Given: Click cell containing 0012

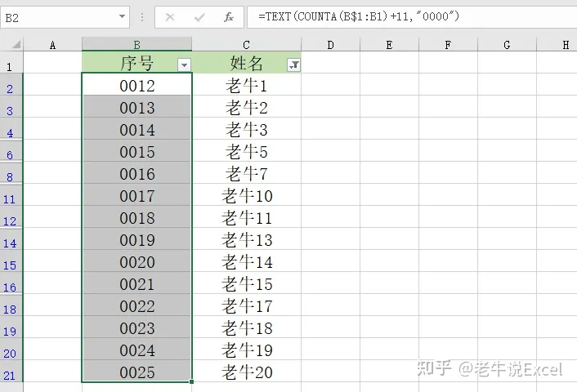Looking at the screenshot, I should 136,85.
